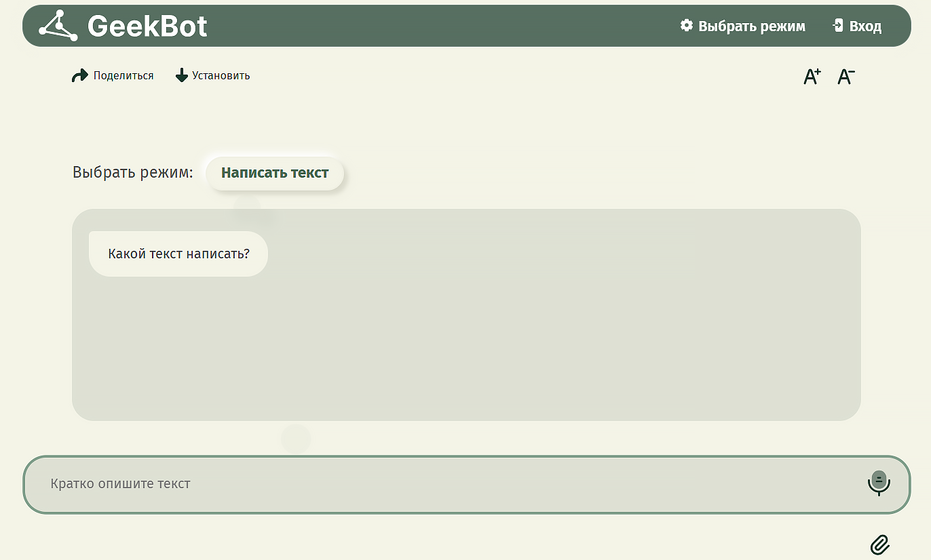Select the "Поделиться" text link
The image size is (931, 560).
click(x=123, y=76)
